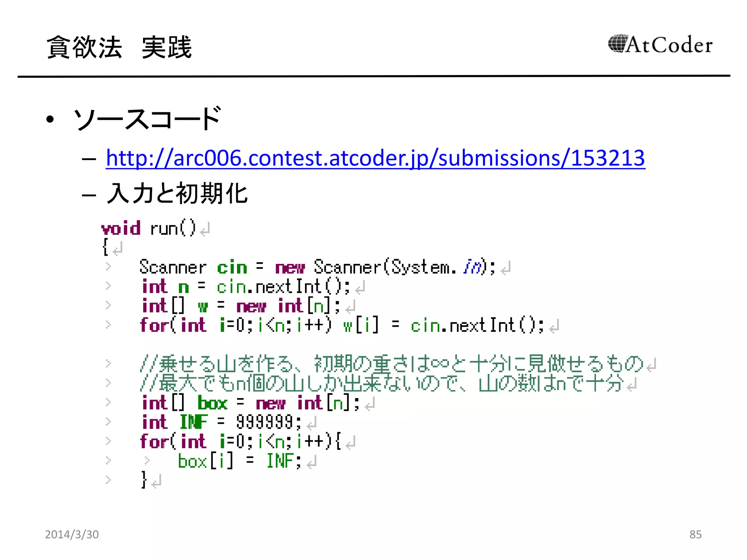
Task: Click the date 2014/3/30 in footer
Action: pyautogui.click(x=72, y=534)
